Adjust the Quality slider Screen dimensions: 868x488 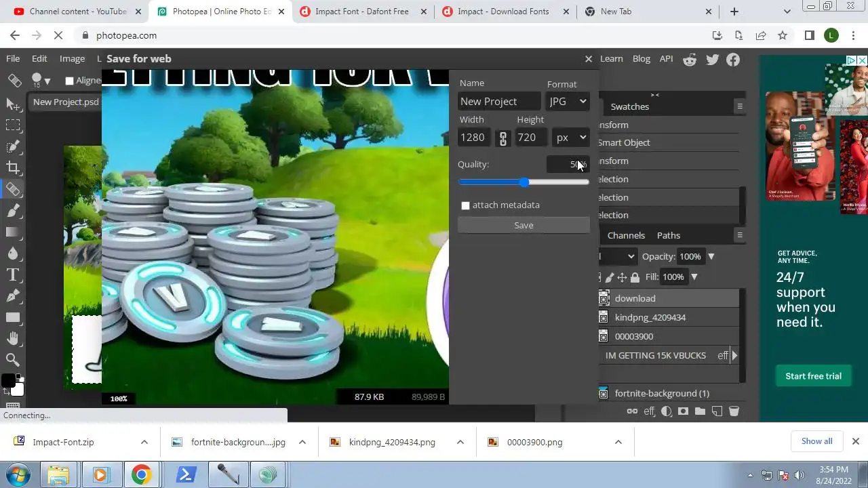tap(524, 182)
